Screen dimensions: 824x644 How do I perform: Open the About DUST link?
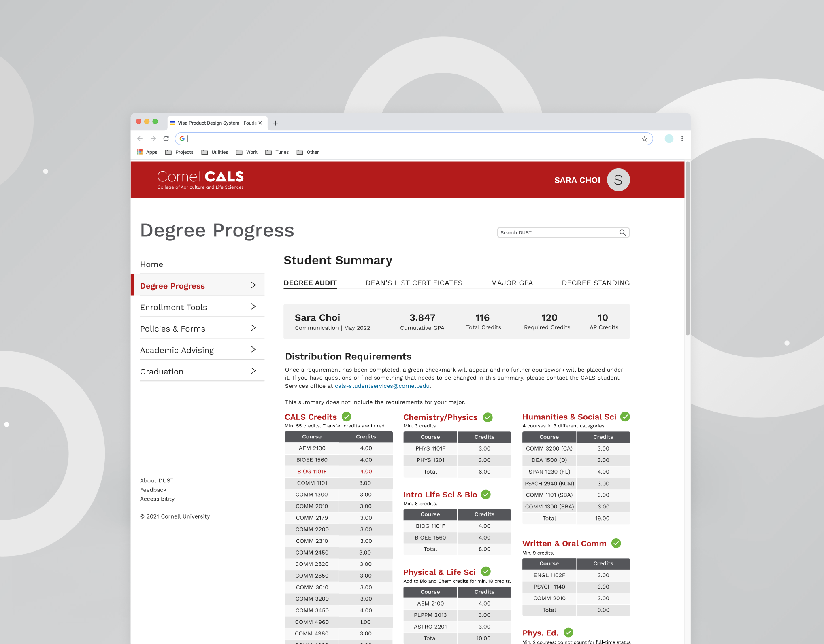pos(157,480)
